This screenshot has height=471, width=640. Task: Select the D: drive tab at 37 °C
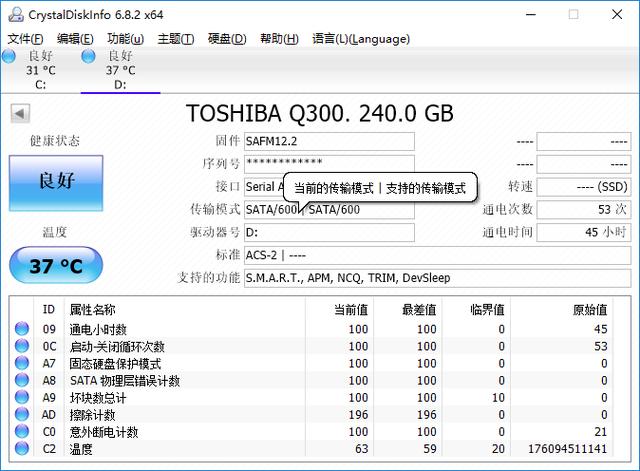pos(120,70)
